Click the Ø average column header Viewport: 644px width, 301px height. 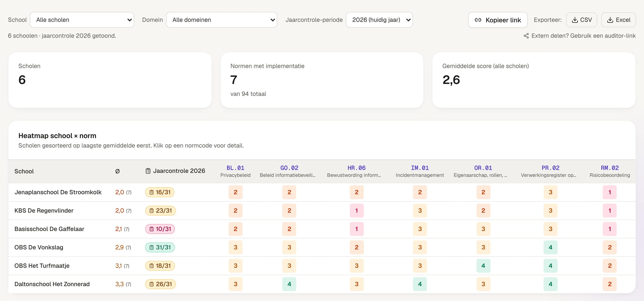coord(118,171)
